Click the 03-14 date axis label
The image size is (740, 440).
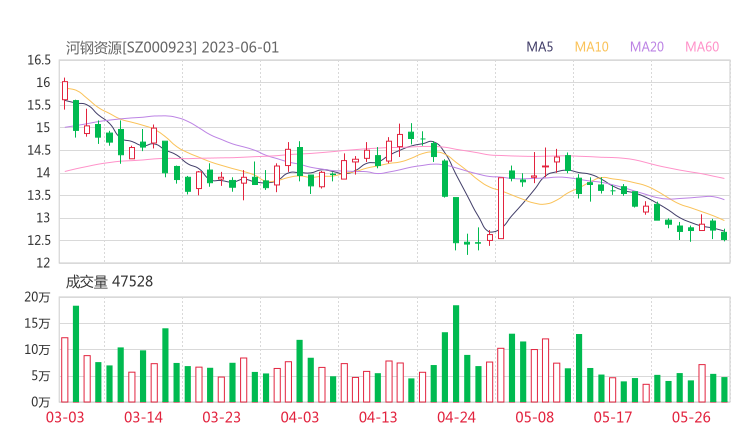point(143,417)
